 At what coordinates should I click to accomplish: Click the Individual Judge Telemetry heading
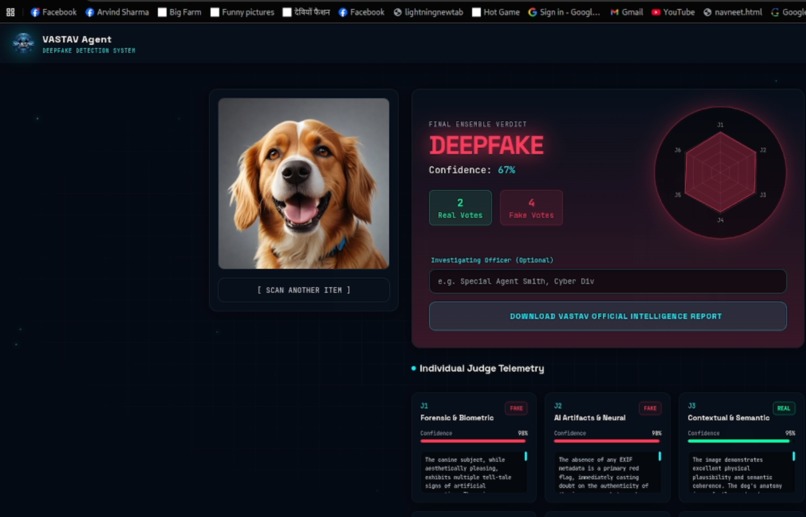(x=482, y=368)
